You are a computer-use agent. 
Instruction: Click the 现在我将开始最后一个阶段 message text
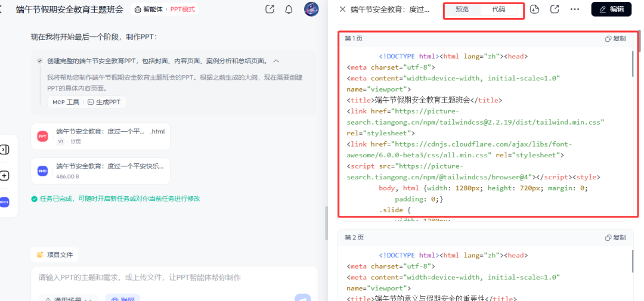[94, 38]
